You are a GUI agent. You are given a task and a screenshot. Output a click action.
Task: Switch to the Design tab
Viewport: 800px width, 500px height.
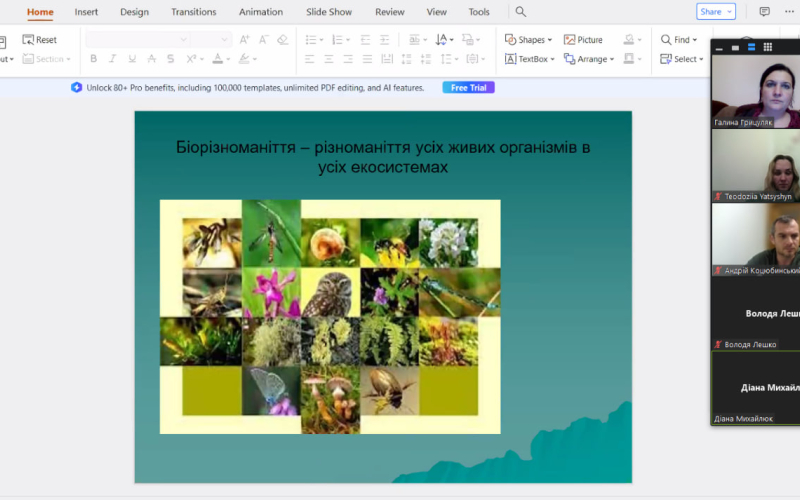(x=135, y=12)
